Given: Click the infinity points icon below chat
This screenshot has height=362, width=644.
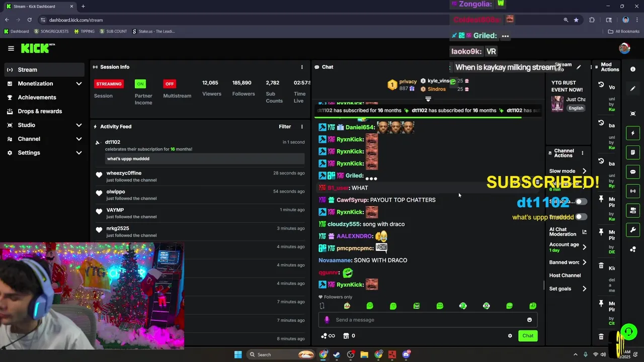Looking at the screenshot, I should [328, 336].
